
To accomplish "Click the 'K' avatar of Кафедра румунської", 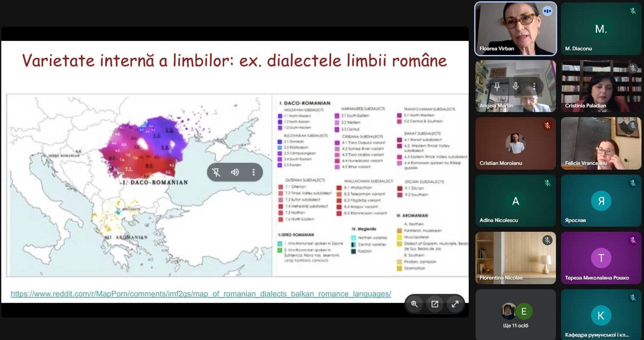I will [601, 315].
